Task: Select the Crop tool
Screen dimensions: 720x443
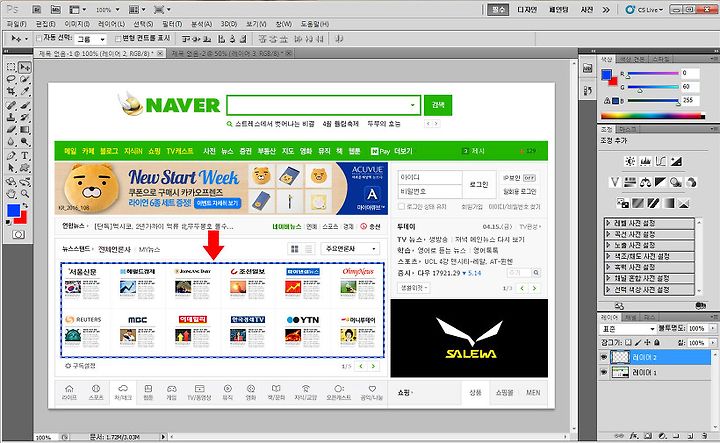Action: click(x=11, y=91)
